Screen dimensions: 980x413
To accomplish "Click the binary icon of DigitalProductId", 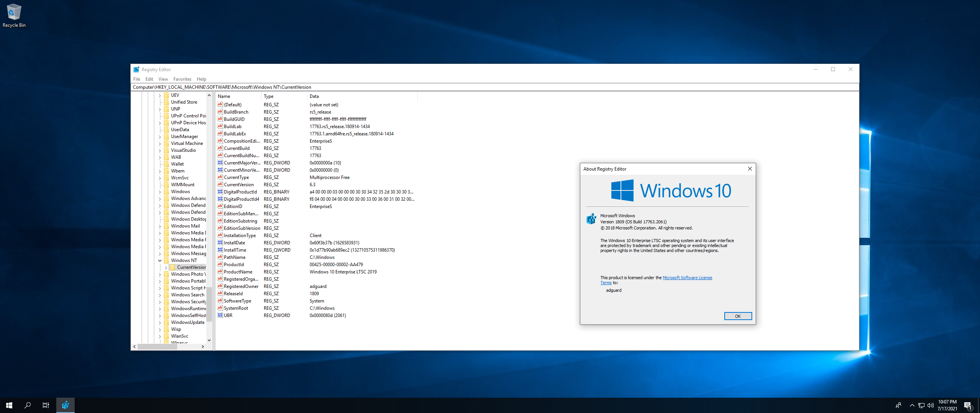I will (x=220, y=192).
